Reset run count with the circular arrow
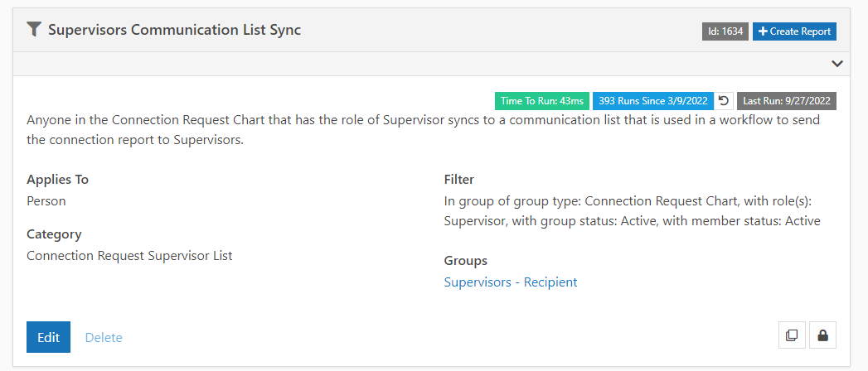This screenshot has width=868, height=371. pyautogui.click(x=723, y=101)
